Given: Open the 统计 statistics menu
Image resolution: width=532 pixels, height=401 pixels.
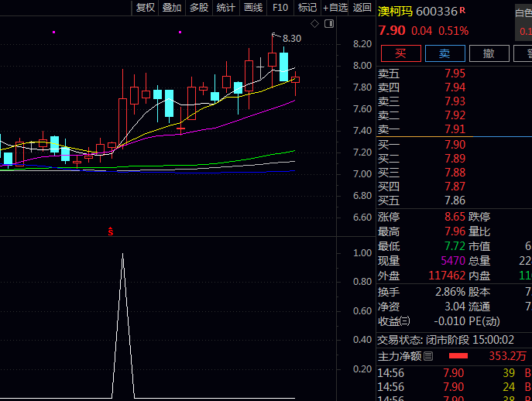Looking at the screenshot, I should (225, 8).
